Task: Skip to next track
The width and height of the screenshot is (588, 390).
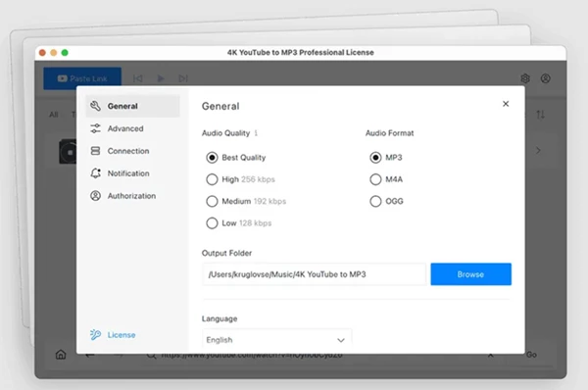Action: click(x=183, y=78)
